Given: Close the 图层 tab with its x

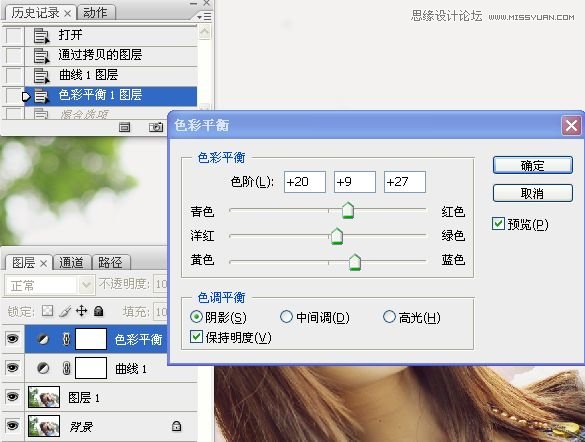Looking at the screenshot, I should point(43,264).
